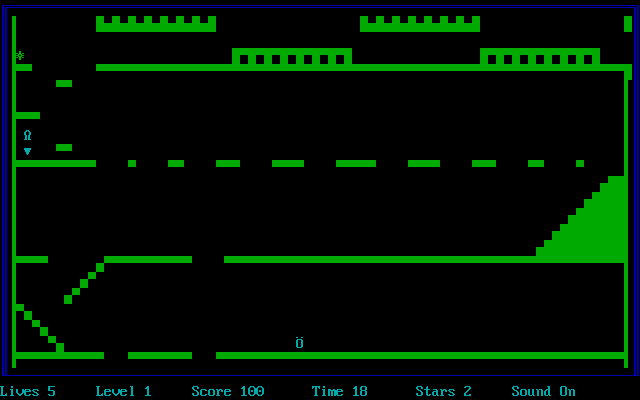Image resolution: width=640 pixels, height=400 pixels.
Task: Click the Lives 5 status text
Action: click(28, 391)
